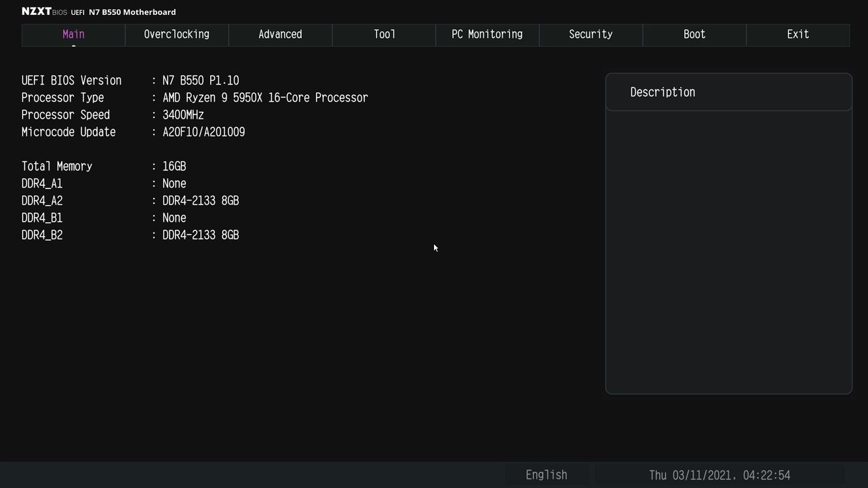This screenshot has height=488, width=868.
Task: Select the DDR4_A2 slot label
Action: (x=42, y=201)
